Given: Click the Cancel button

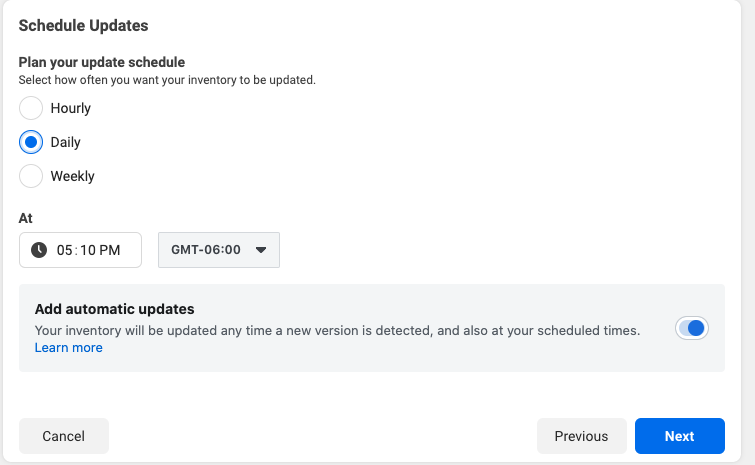Looking at the screenshot, I should click(64, 436).
